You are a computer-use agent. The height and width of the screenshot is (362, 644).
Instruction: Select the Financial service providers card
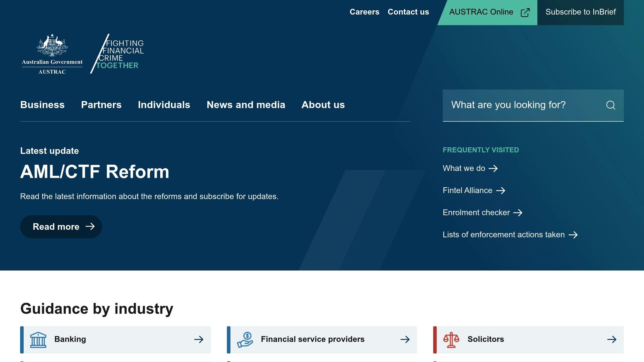pyautogui.click(x=322, y=340)
